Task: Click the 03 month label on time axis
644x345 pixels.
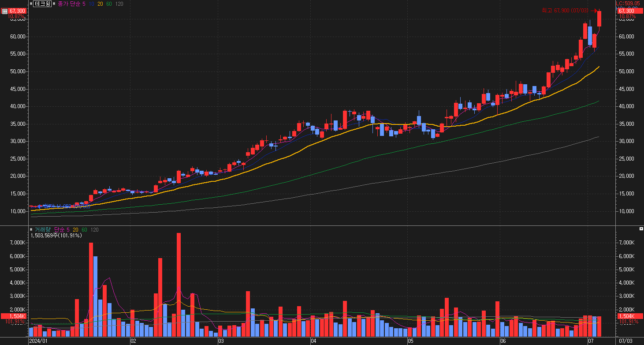Action: pyautogui.click(x=221, y=341)
